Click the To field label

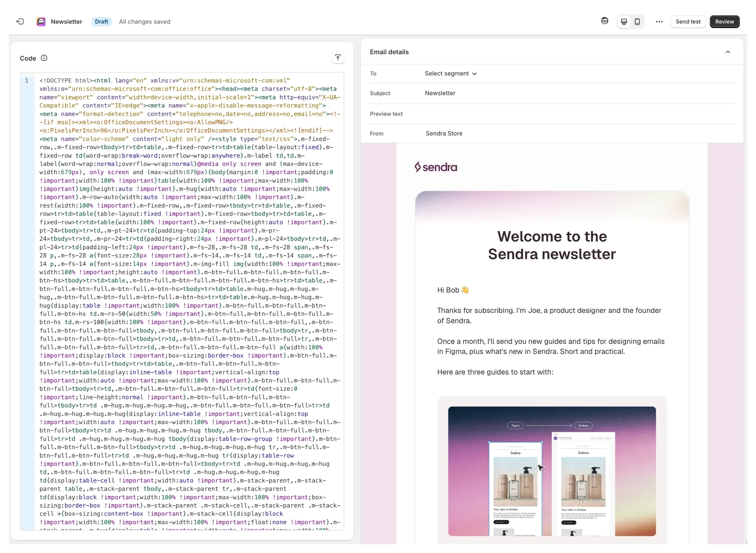click(373, 74)
